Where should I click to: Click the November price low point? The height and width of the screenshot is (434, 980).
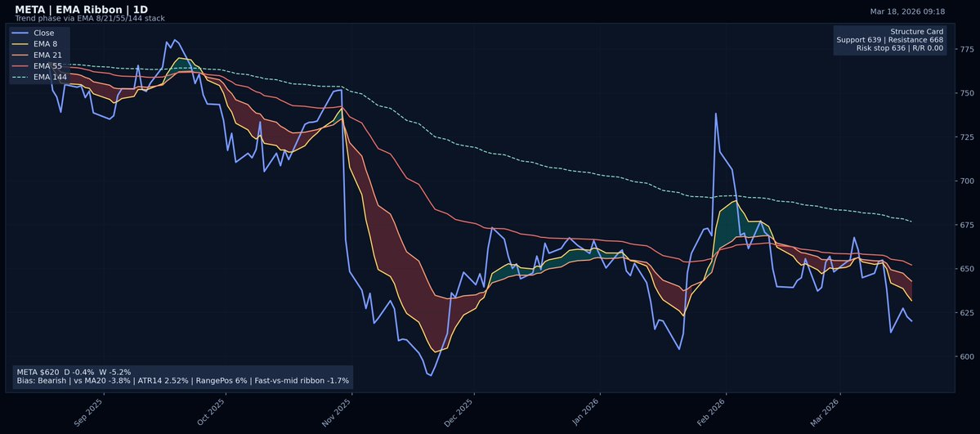pos(430,375)
